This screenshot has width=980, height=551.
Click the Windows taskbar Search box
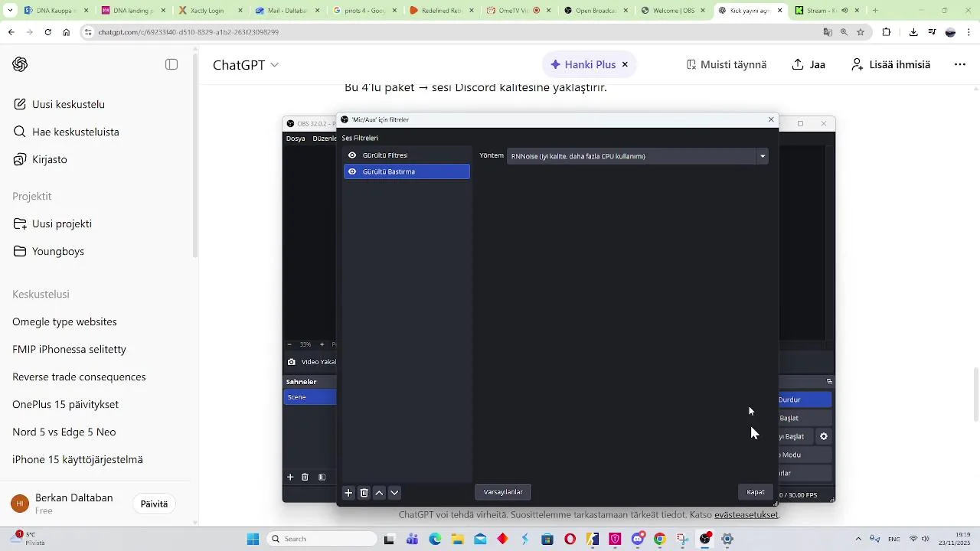322,539
